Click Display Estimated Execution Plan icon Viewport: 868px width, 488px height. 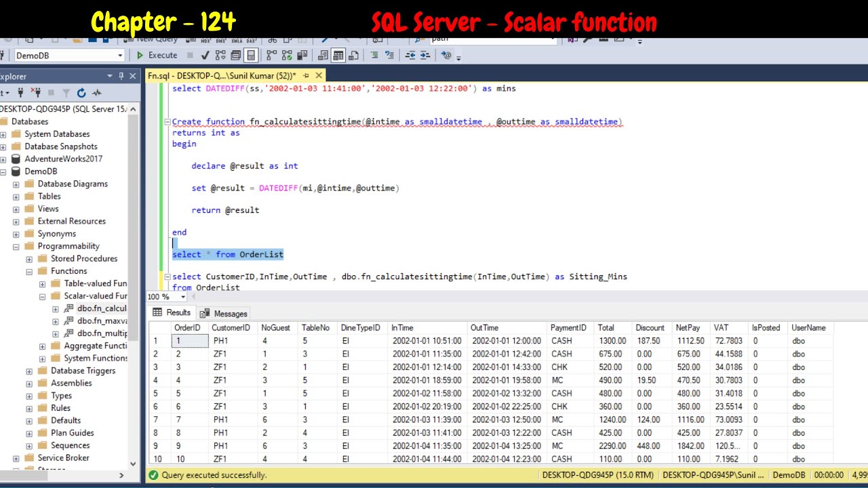220,56
